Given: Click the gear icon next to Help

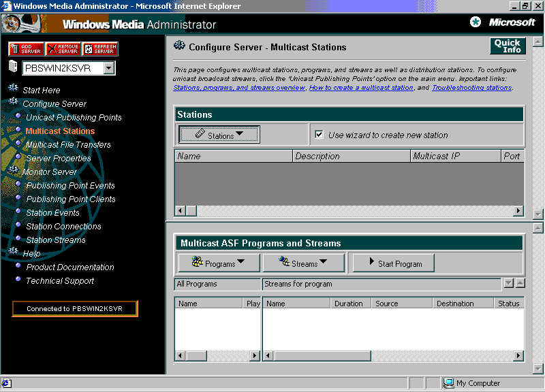Looking at the screenshot, I should [13, 250].
